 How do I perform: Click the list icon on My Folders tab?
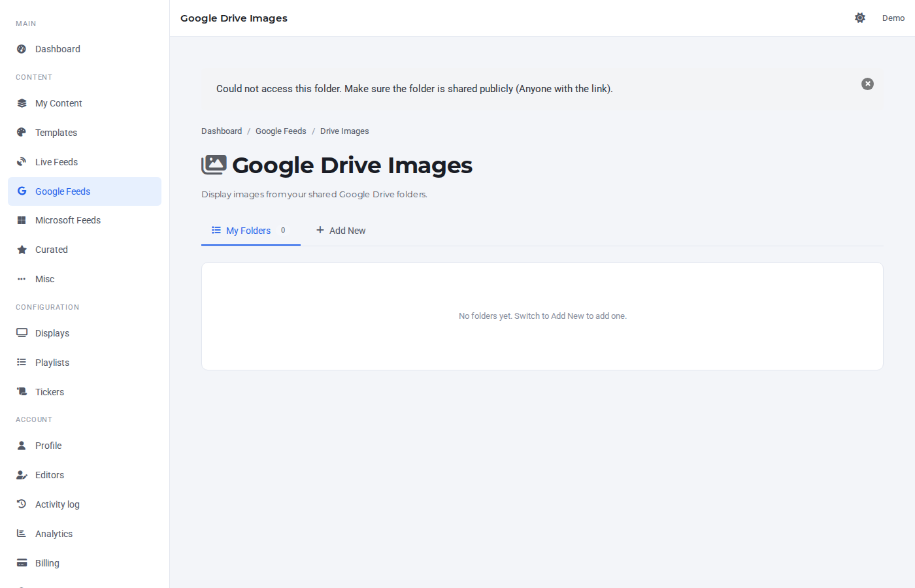[x=216, y=230]
